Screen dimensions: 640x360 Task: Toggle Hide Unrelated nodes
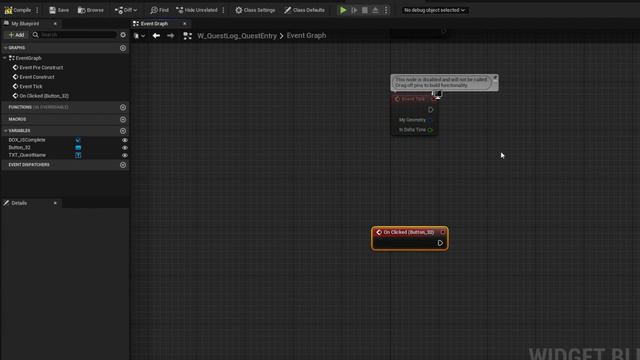[x=197, y=10]
